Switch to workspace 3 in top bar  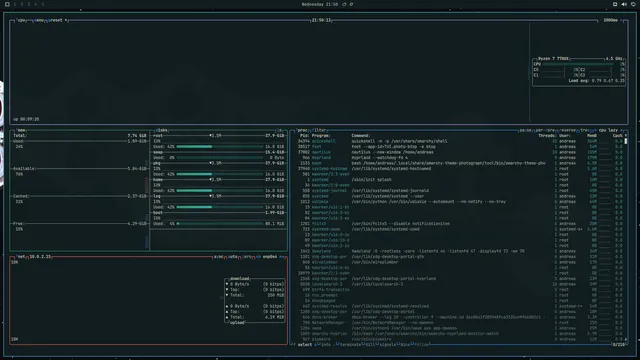[x=29, y=4]
